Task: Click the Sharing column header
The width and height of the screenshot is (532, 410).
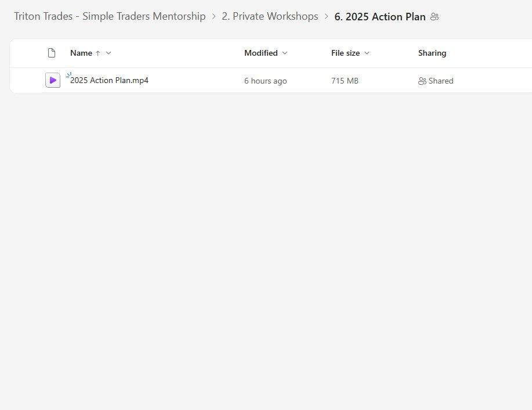Action: pyautogui.click(x=432, y=53)
